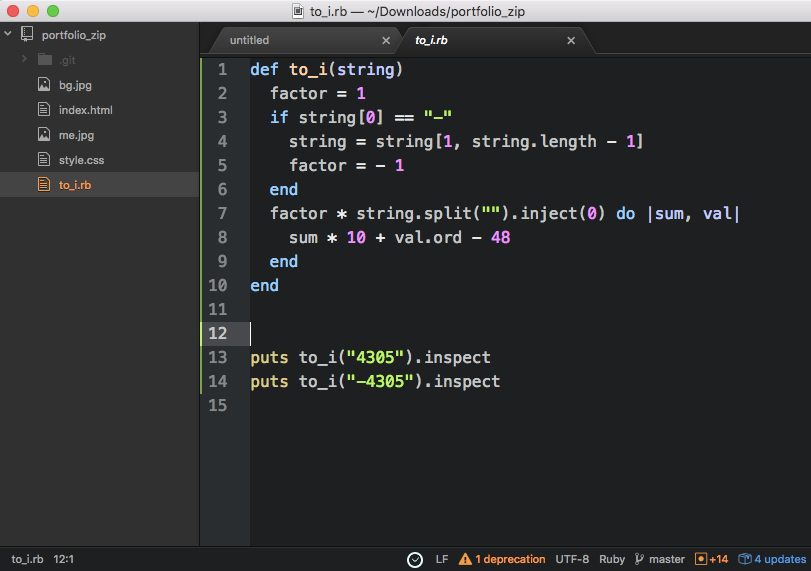Click the master branch label
This screenshot has height=571, width=811.
click(667, 559)
